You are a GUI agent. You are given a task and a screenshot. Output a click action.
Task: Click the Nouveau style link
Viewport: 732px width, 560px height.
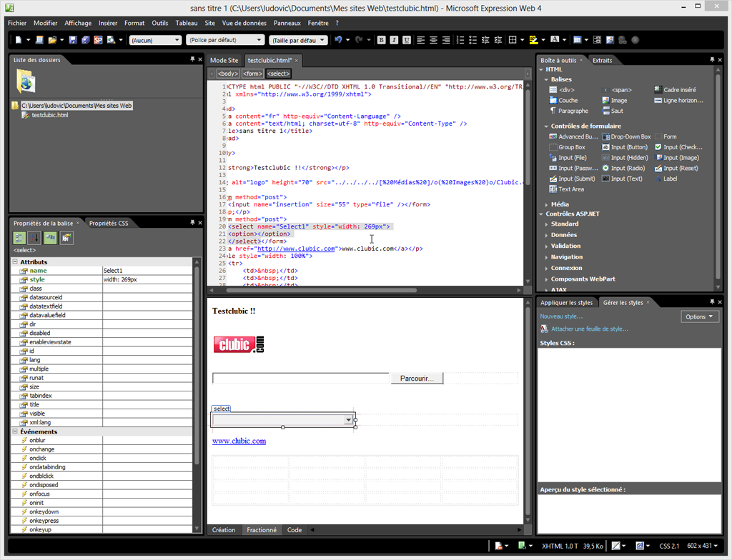click(x=562, y=316)
